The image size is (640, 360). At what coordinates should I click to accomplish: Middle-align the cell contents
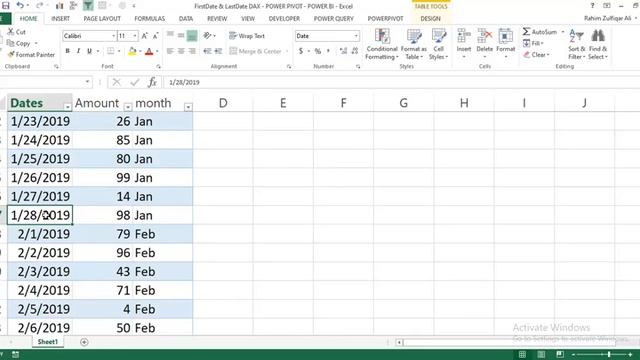[181, 36]
